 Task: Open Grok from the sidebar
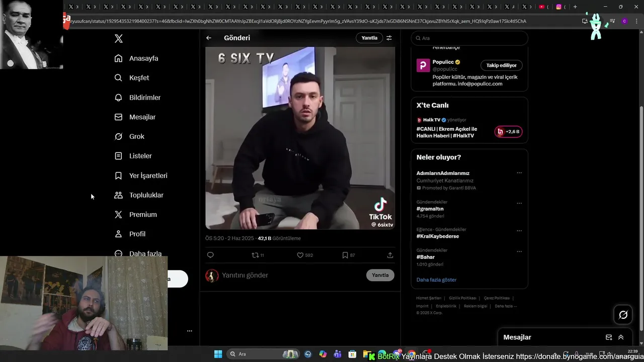click(130, 137)
